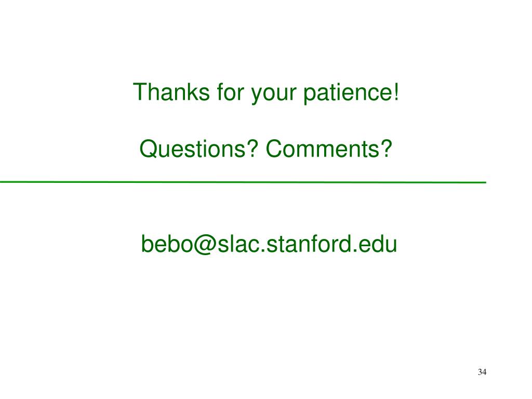Click the bebo@slac.stanford.edu email address
Screen dimensions: 532x399
tap(269, 245)
